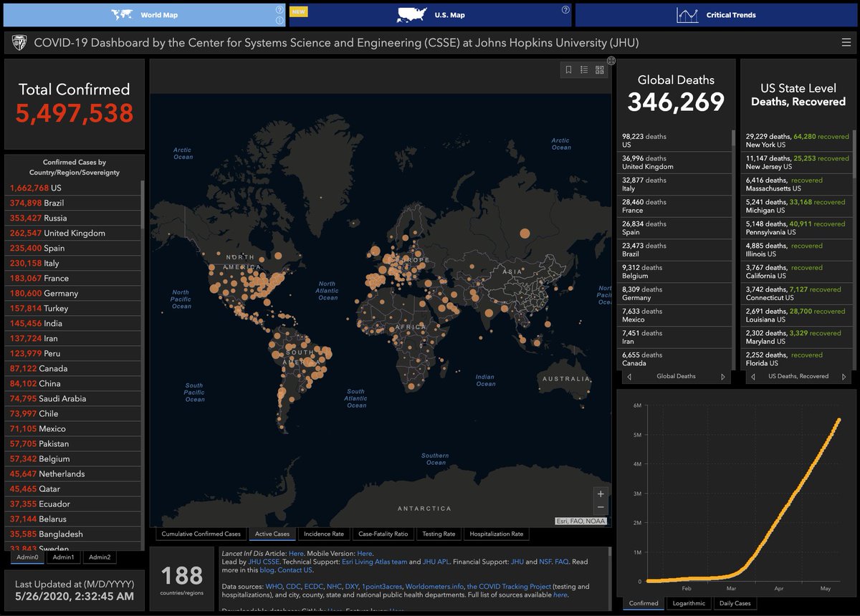This screenshot has height=616, width=860.
Task: Open the blog link
Action: click(267, 570)
